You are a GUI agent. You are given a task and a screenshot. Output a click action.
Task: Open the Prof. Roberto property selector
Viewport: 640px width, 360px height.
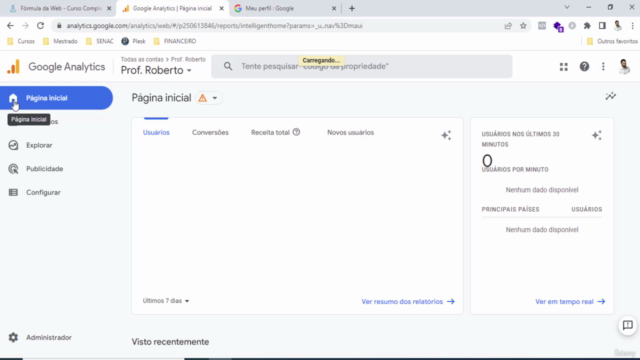(156, 71)
